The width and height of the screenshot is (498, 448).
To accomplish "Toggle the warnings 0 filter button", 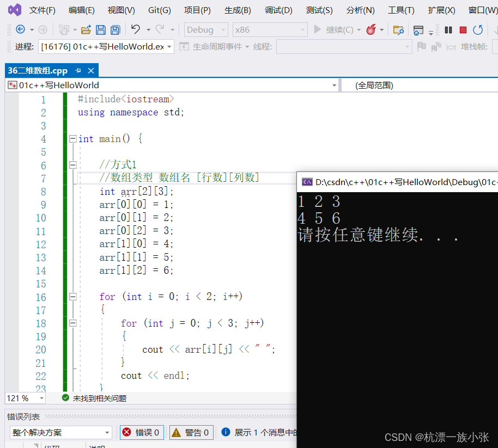I will coord(191,432).
